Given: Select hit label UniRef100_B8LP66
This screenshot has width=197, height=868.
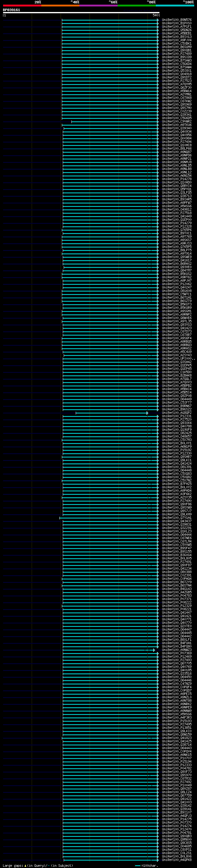Looking at the screenshot, I should tap(177, 149).
